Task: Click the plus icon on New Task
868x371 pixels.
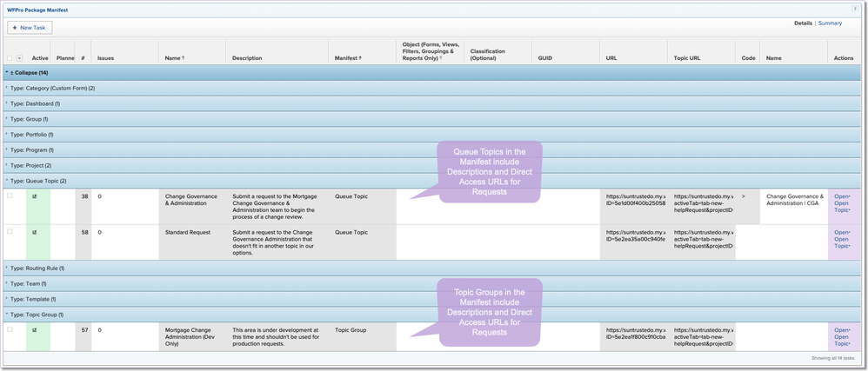Action: coord(15,27)
